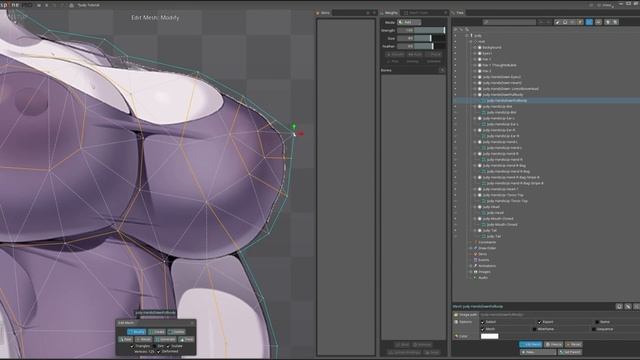Screen dimensions: 640x360
Task: Toggle the Select option checkbox in properties
Action: coord(483,322)
